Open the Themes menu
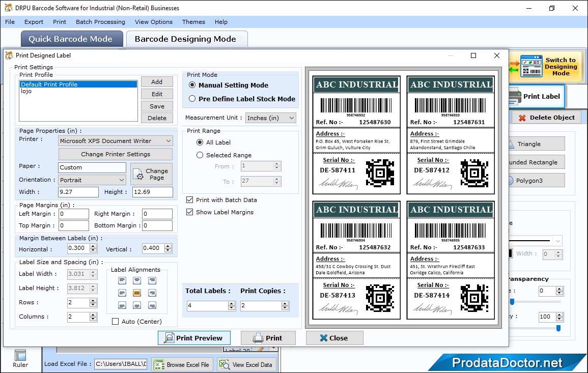Screen dimensions: 588x373 pyautogui.click(x=193, y=22)
